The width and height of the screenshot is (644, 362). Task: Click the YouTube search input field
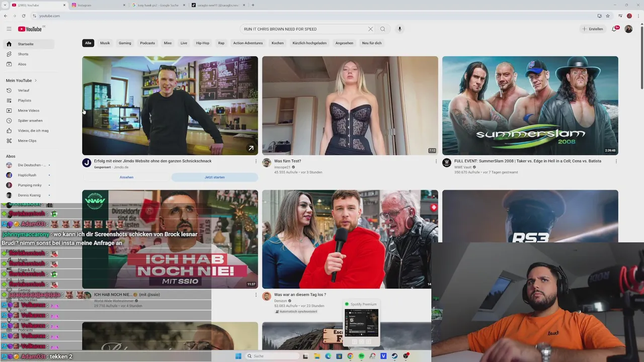click(304, 29)
